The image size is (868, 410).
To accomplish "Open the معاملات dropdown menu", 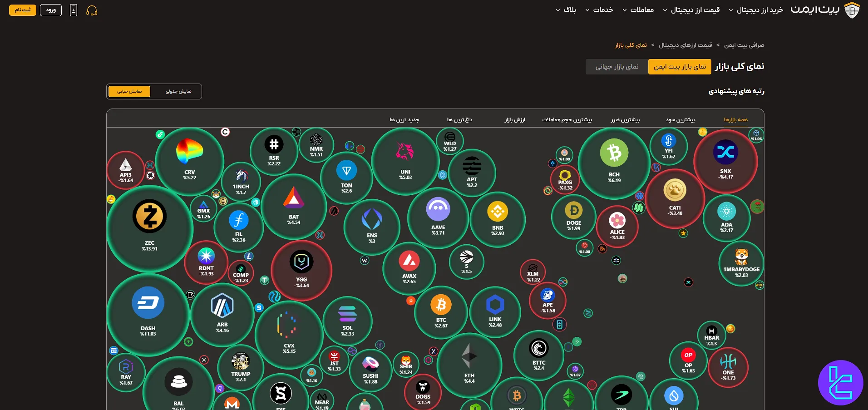I will click(638, 10).
